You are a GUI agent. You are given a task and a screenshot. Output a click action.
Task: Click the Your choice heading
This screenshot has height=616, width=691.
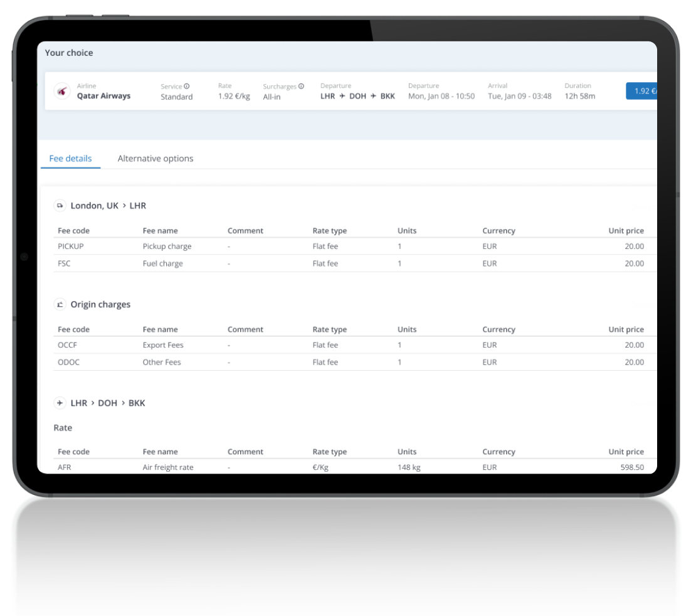69,53
